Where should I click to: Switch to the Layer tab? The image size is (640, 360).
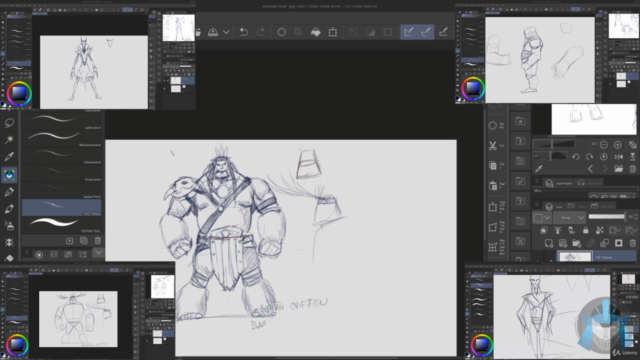pyautogui.click(x=553, y=207)
